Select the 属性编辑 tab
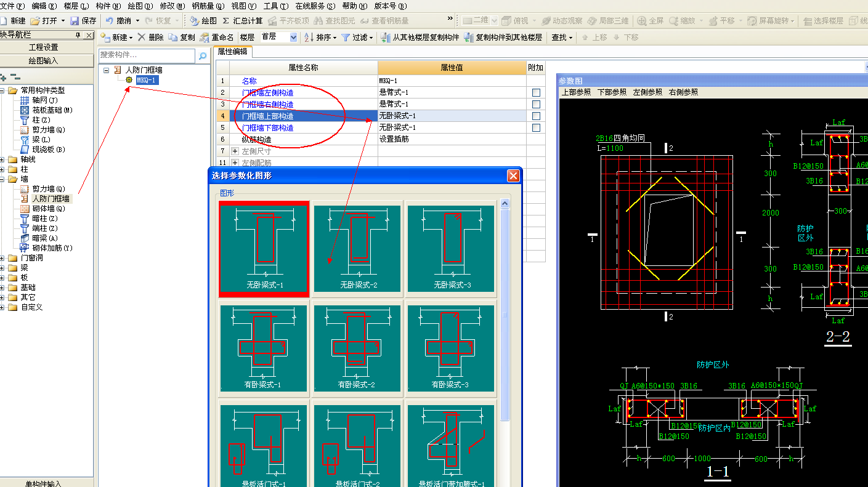 pos(232,52)
